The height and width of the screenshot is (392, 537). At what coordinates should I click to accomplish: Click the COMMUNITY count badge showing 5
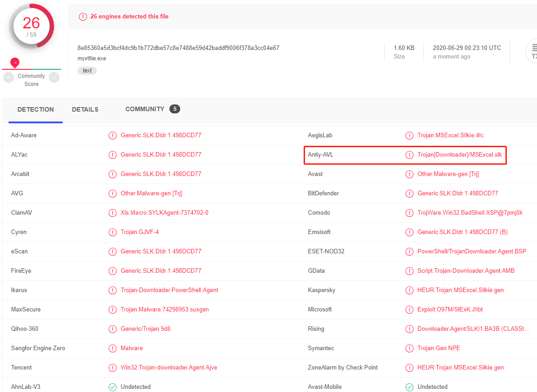(175, 109)
